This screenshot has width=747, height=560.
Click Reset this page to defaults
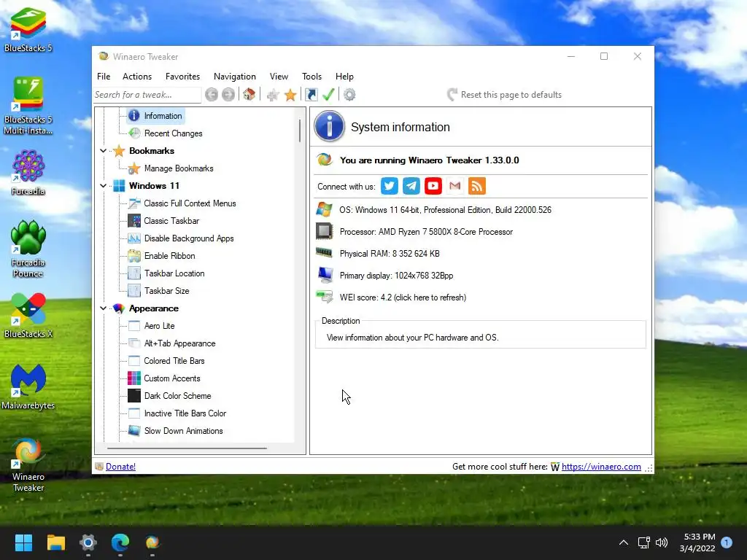505,95
